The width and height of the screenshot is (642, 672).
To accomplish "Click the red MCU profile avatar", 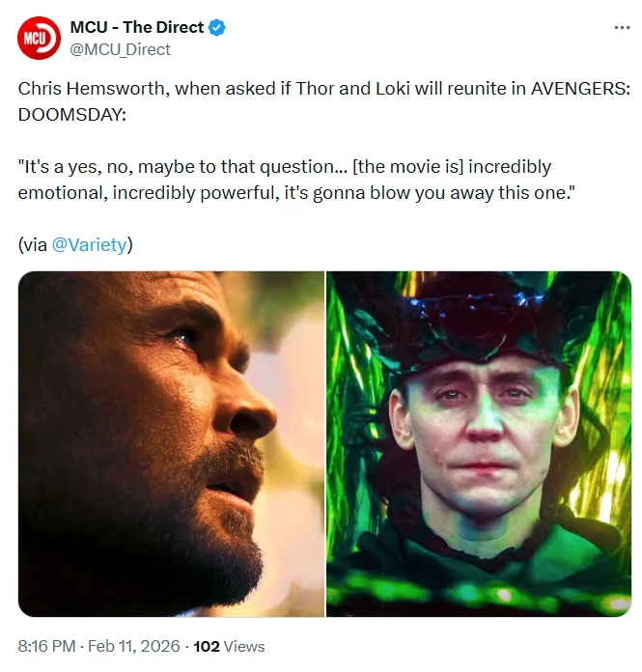I will pyautogui.click(x=37, y=39).
